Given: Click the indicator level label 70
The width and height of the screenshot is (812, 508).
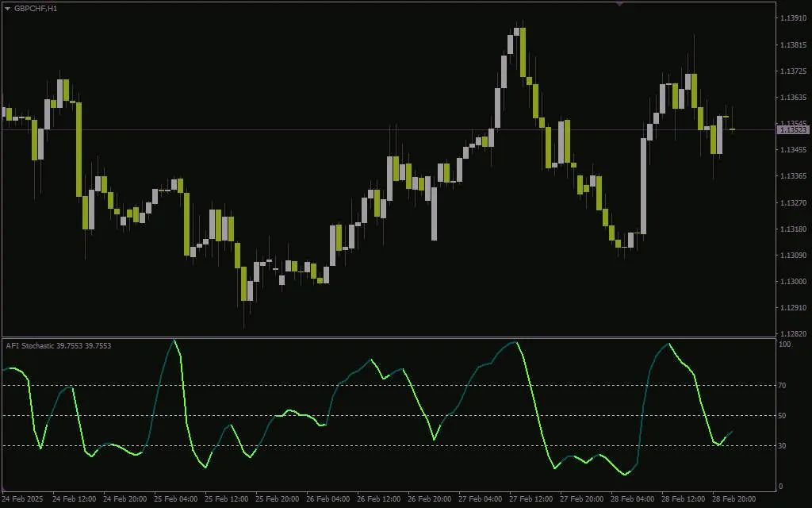Looking at the screenshot, I should pos(783,386).
